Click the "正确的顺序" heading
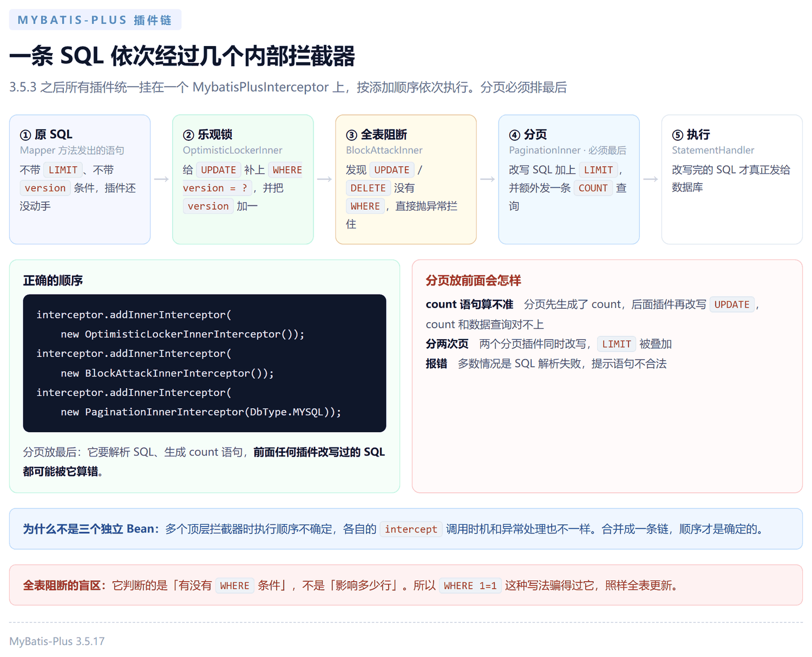 (x=53, y=281)
